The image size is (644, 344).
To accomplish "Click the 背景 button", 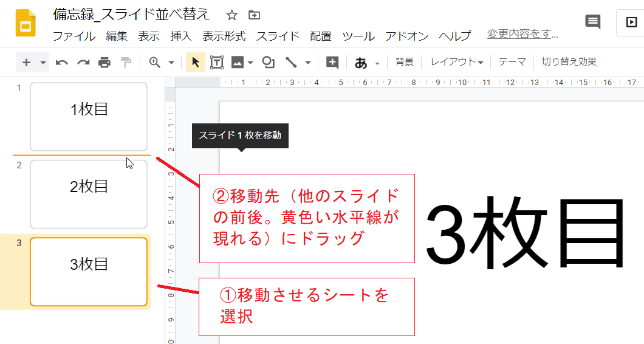I will click(405, 62).
